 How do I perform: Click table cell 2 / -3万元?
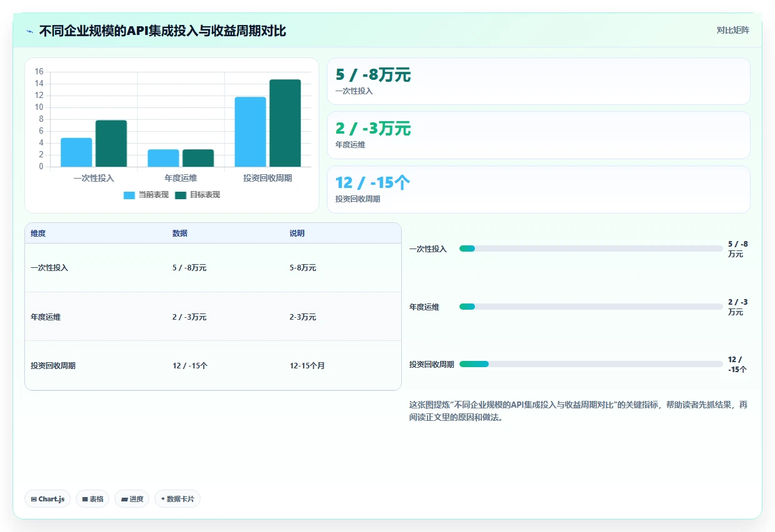[189, 317]
